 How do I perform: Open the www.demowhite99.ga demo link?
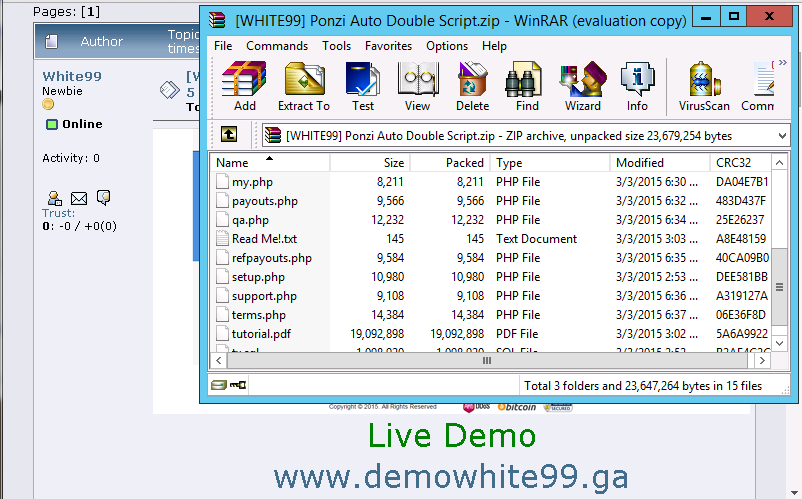(451, 476)
